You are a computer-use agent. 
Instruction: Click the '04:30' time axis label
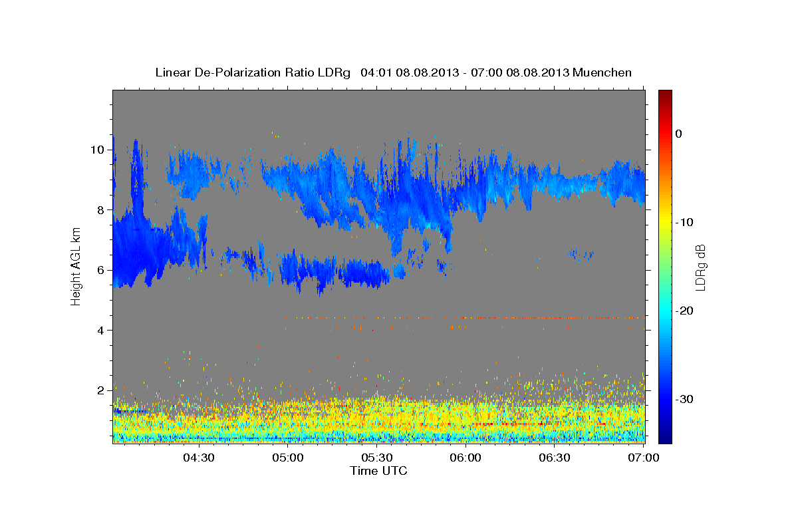[x=199, y=458]
